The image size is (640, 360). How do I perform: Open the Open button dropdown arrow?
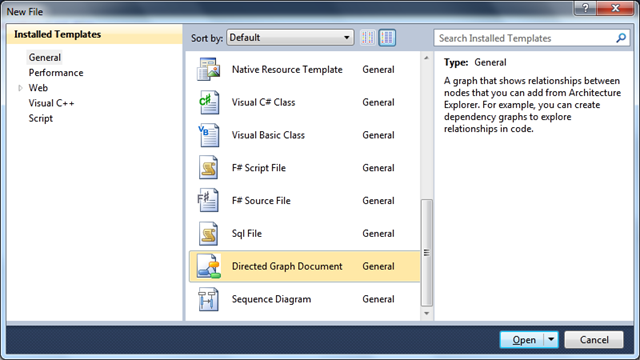coord(551,339)
